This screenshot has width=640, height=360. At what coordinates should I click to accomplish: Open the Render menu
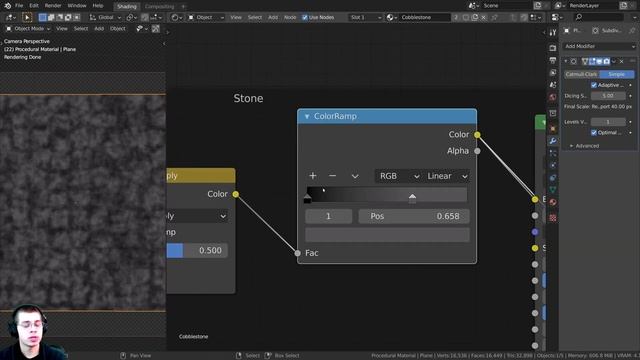pyautogui.click(x=53, y=6)
